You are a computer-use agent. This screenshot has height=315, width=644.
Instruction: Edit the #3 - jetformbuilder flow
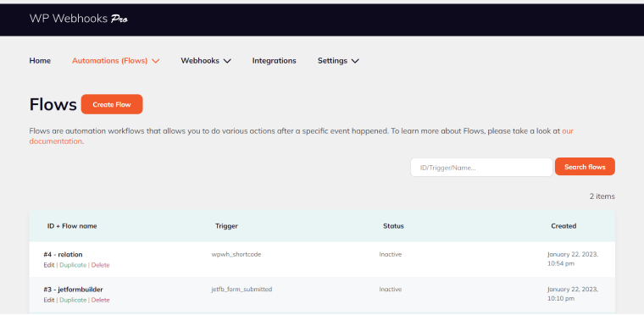pos(49,301)
